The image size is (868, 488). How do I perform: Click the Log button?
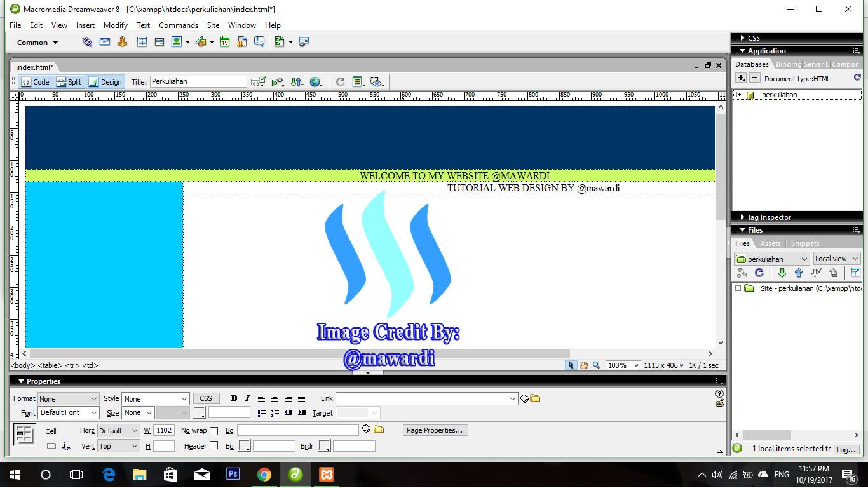pyautogui.click(x=846, y=449)
